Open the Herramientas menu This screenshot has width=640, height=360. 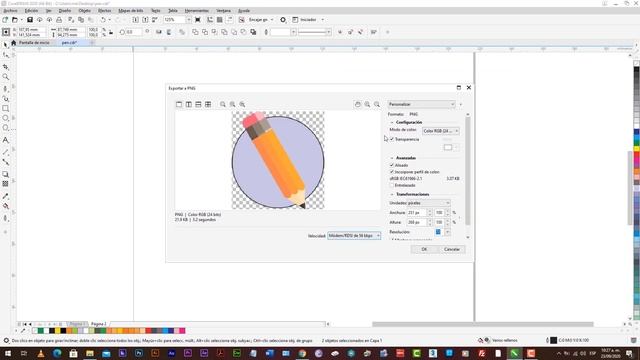click(196, 11)
